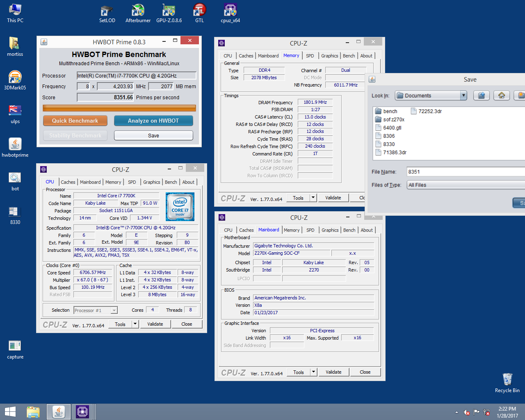Launch the cpuz_x64 desktop shortcut
This screenshot has width=525, height=420.
(x=230, y=13)
